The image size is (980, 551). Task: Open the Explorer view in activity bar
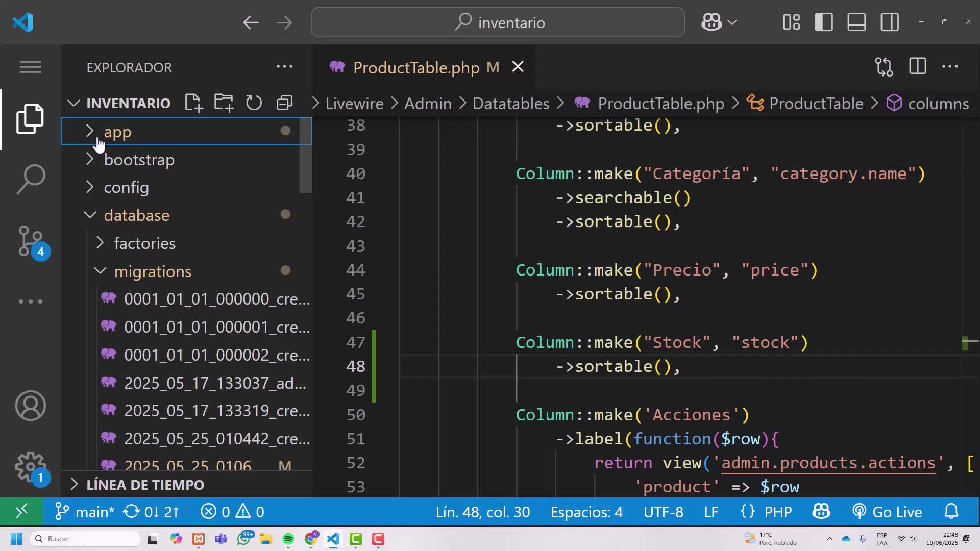tap(30, 119)
